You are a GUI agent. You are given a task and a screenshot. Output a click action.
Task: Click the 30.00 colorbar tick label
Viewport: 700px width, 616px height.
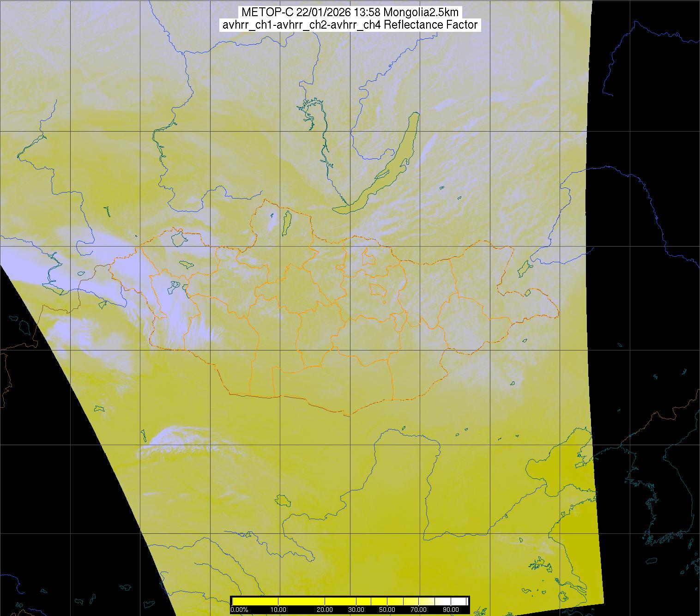pos(357,610)
